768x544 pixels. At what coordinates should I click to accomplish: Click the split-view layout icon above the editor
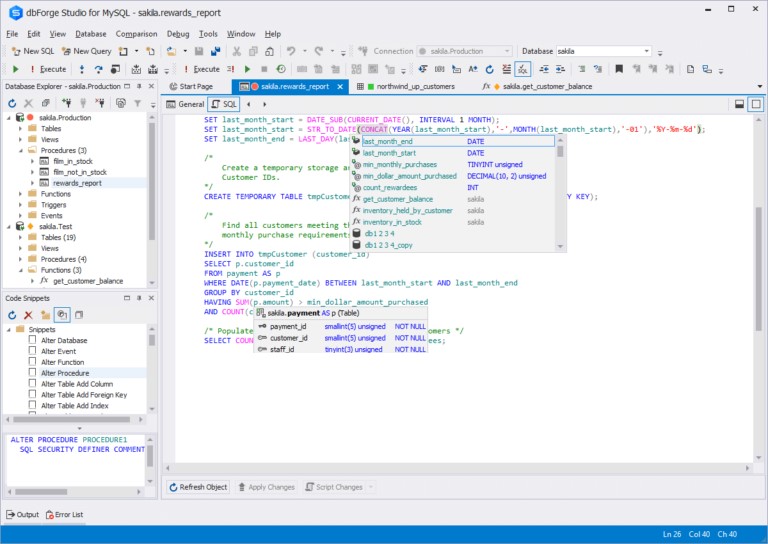click(740, 104)
